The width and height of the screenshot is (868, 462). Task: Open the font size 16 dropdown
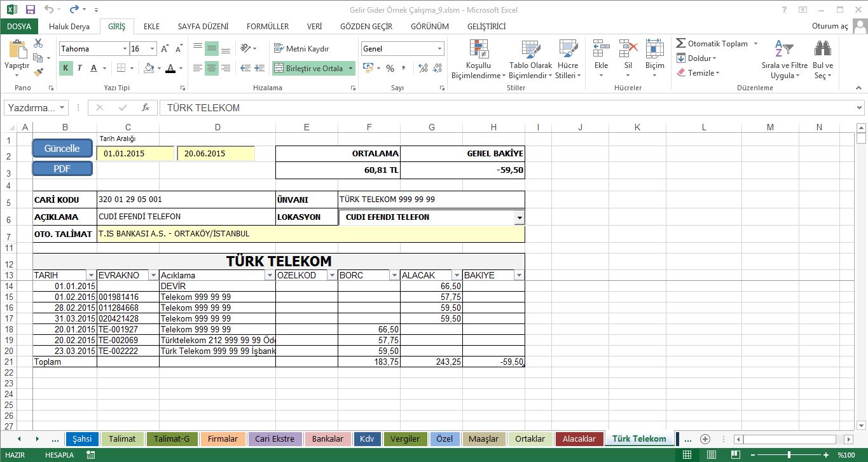click(x=153, y=49)
